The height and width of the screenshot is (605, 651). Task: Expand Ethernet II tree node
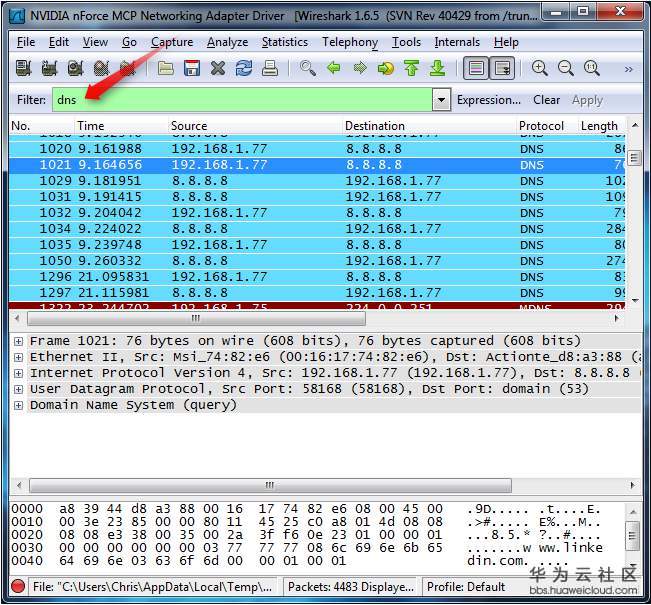pos(18,357)
